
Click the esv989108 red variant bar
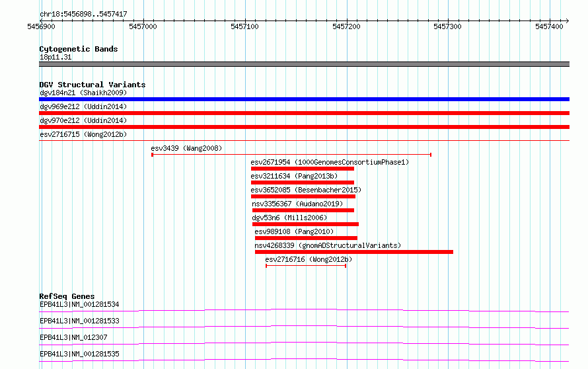coord(306,238)
